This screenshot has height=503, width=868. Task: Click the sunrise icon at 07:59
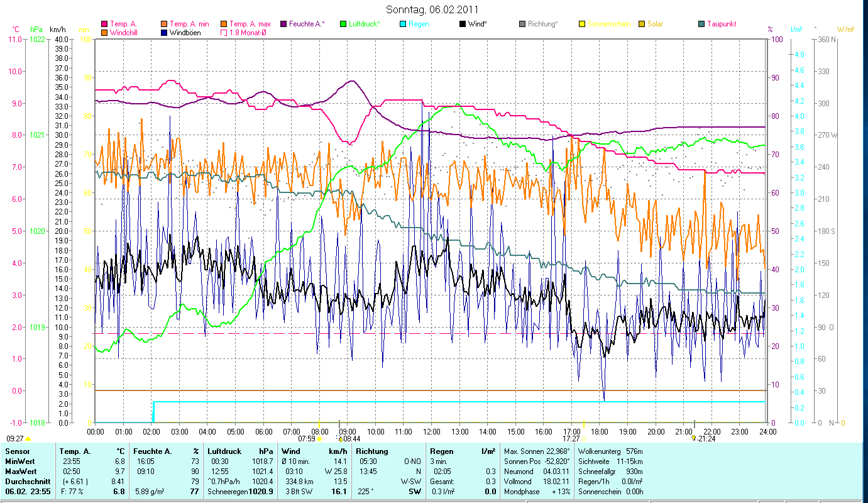tap(320, 439)
